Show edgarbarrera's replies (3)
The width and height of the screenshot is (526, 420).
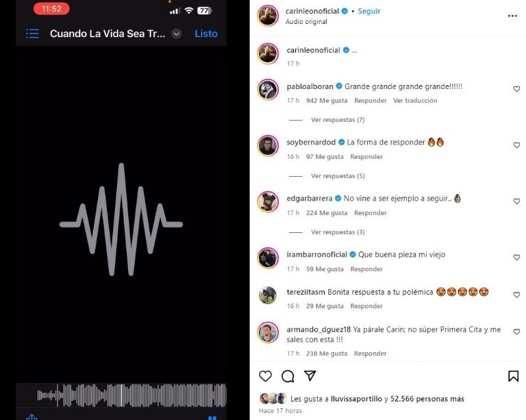point(338,232)
